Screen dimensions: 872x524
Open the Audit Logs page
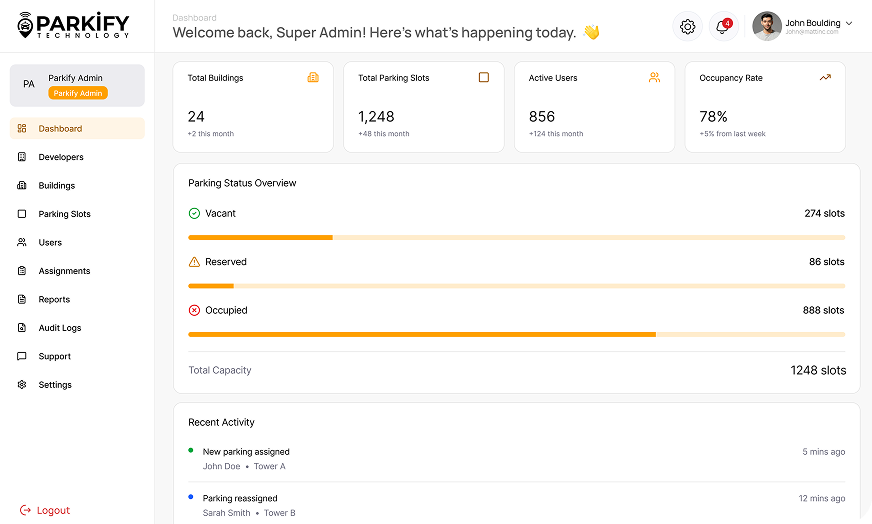[59, 328]
